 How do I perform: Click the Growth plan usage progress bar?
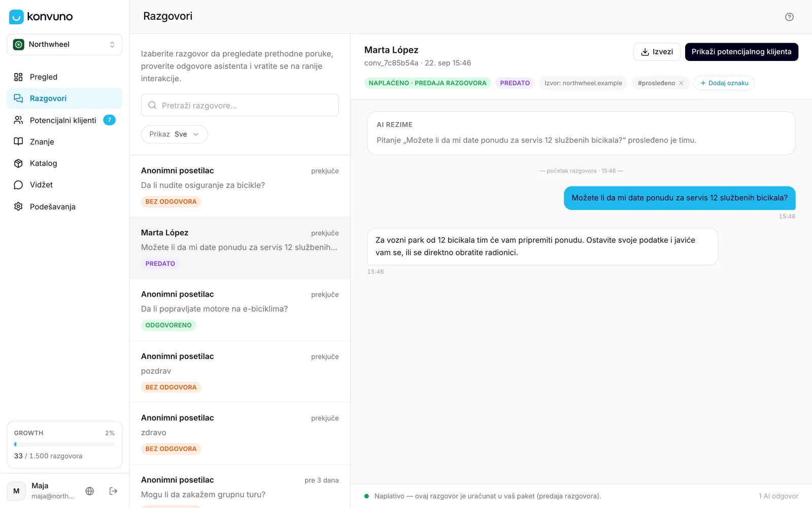pos(64,444)
